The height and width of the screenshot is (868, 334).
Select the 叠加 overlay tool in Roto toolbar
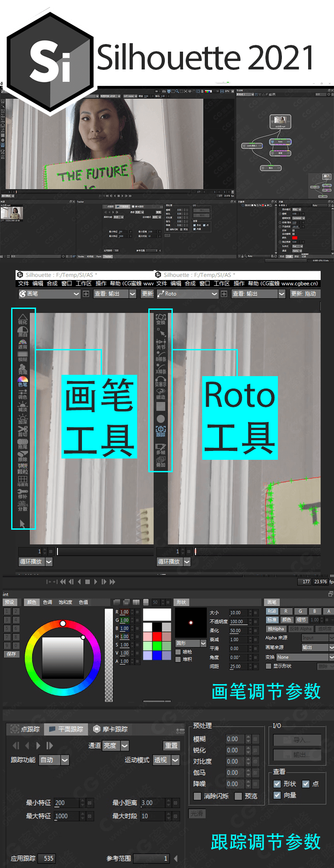coord(161,462)
